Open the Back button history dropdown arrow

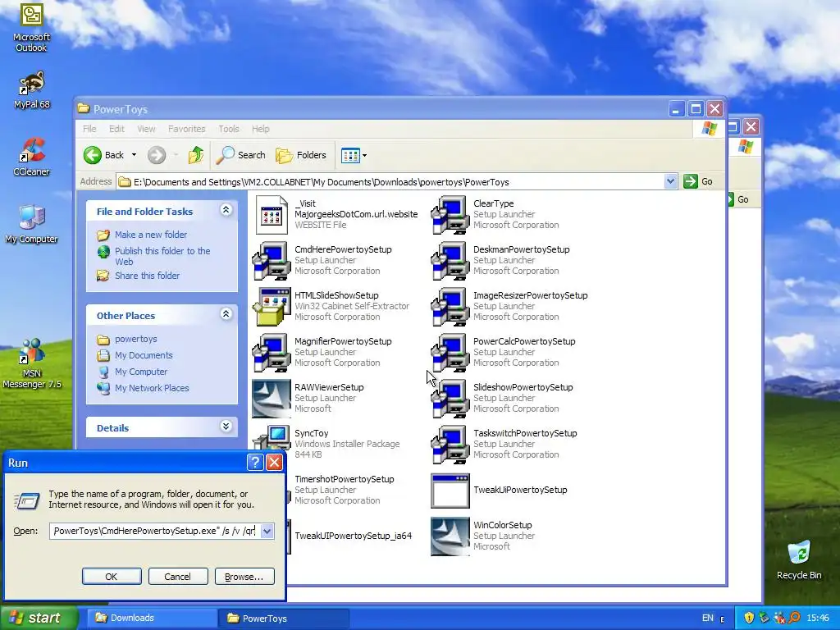[x=134, y=155]
